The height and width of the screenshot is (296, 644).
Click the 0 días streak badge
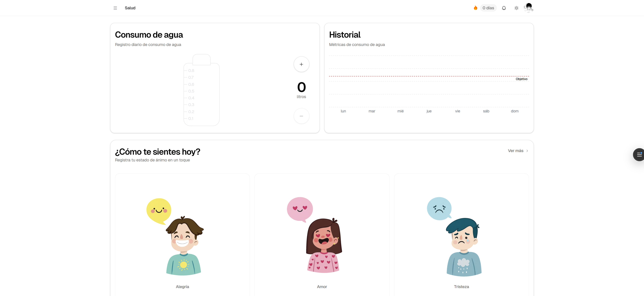point(488,8)
